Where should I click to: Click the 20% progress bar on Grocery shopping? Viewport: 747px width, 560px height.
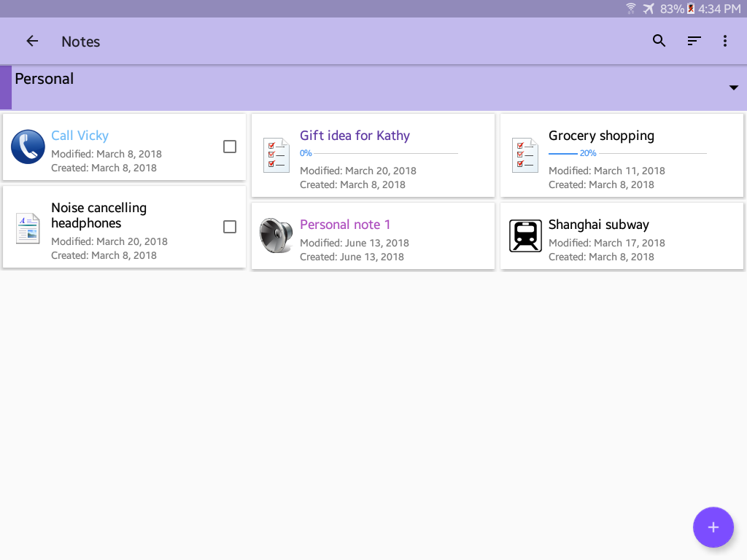[627, 153]
